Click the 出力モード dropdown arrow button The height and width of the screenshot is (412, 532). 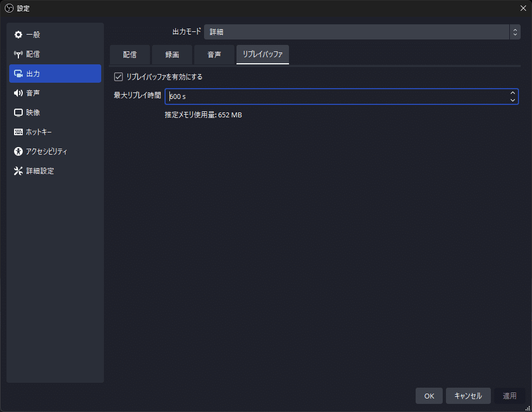[x=515, y=32]
